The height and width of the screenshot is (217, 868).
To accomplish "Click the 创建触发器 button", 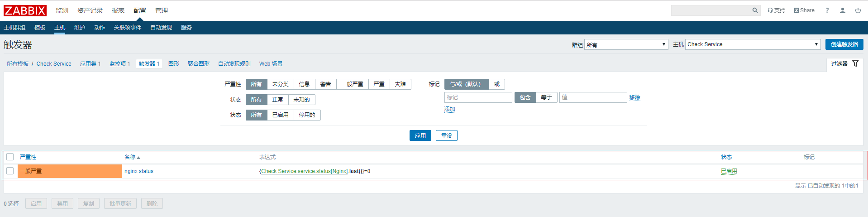I will (844, 44).
